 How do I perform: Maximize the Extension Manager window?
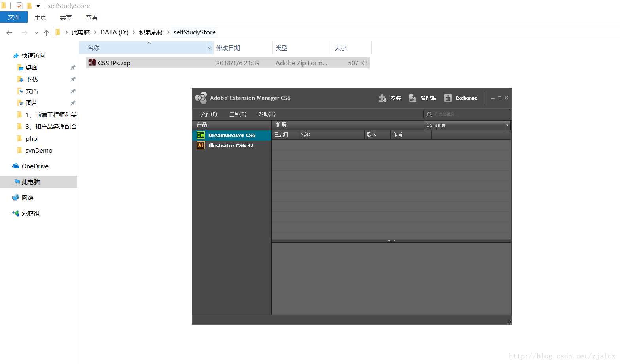click(x=499, y=98)
